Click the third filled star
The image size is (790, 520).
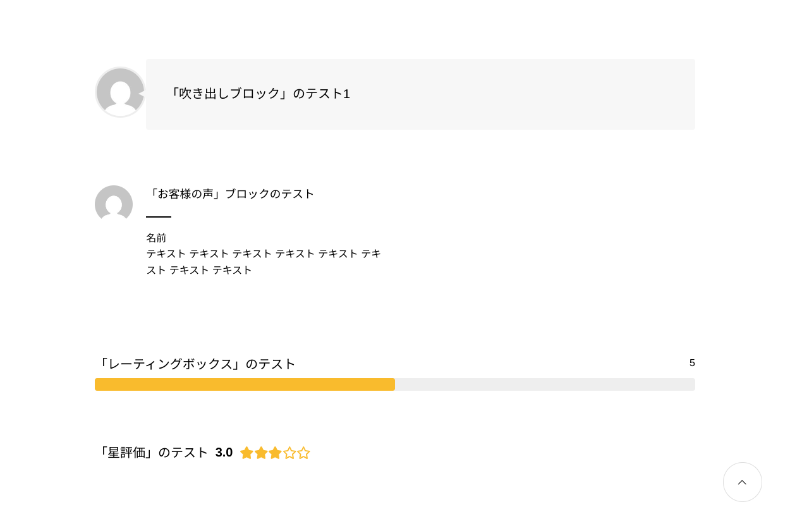pyautogui.click(x=275, y=453)
